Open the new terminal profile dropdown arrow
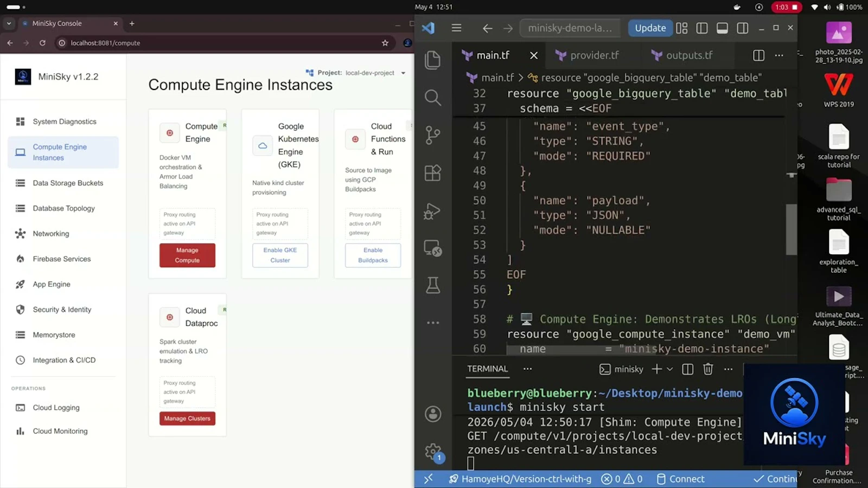868x488 pixels. coord(670,369)
